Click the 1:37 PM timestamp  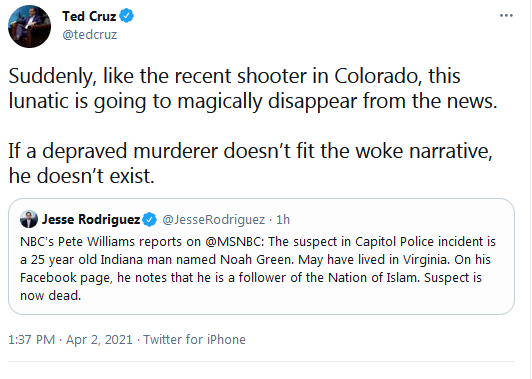(x=32, y=339)
